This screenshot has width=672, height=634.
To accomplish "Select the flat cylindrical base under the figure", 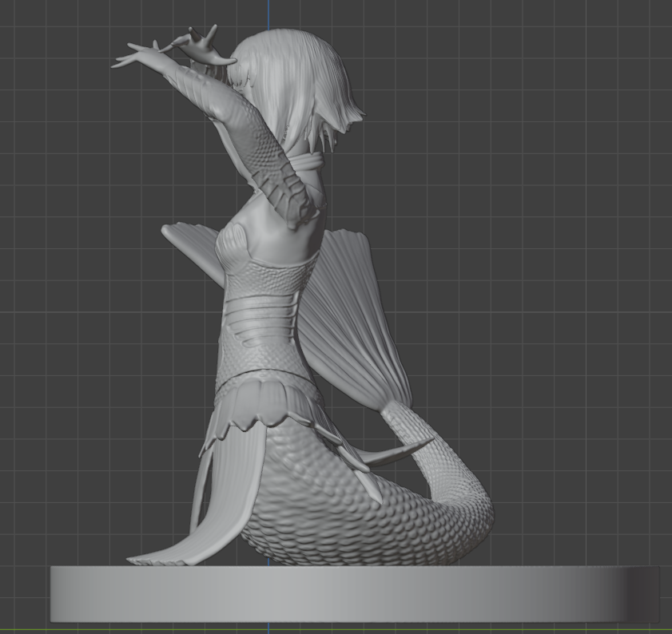I will tap(355, 594).
